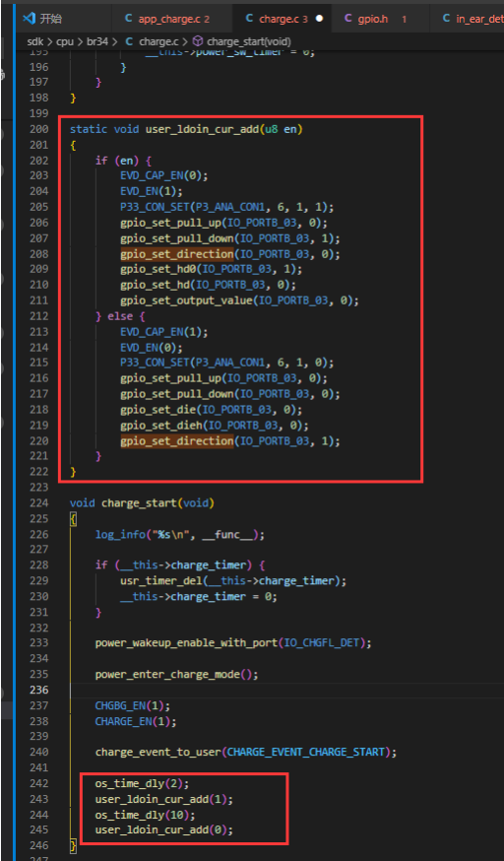Viewport: 504px width, 861px height.
Task: Click the CHGBG_EN(1) call
Action: 133,705
